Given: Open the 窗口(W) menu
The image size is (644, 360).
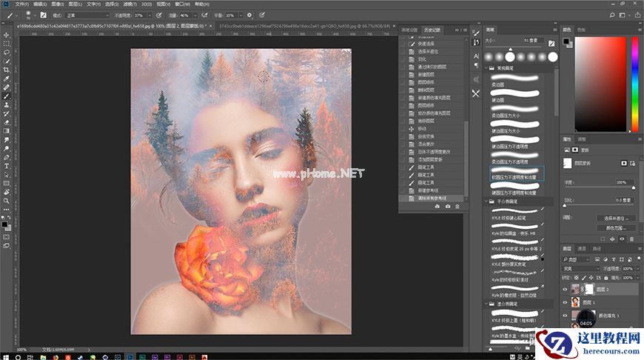Looking at the screenshot, I should click(x=182, y=4).
